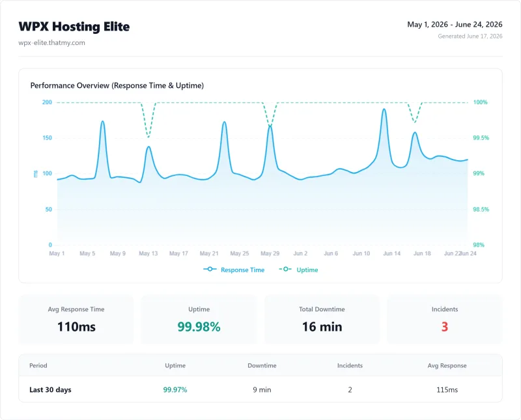521x420 pixels.
Task: Click the WPX Hosting Elite title
Action: (74, 27)
